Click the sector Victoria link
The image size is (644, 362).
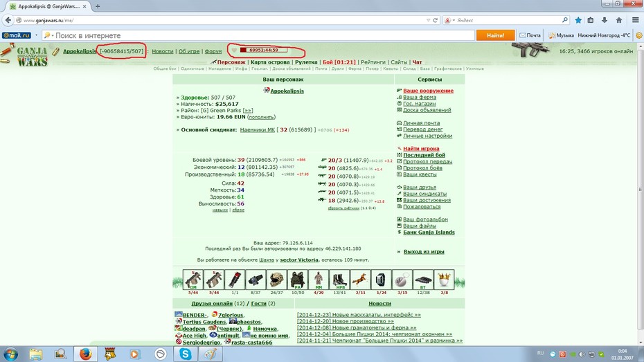[x=299, y=260]
